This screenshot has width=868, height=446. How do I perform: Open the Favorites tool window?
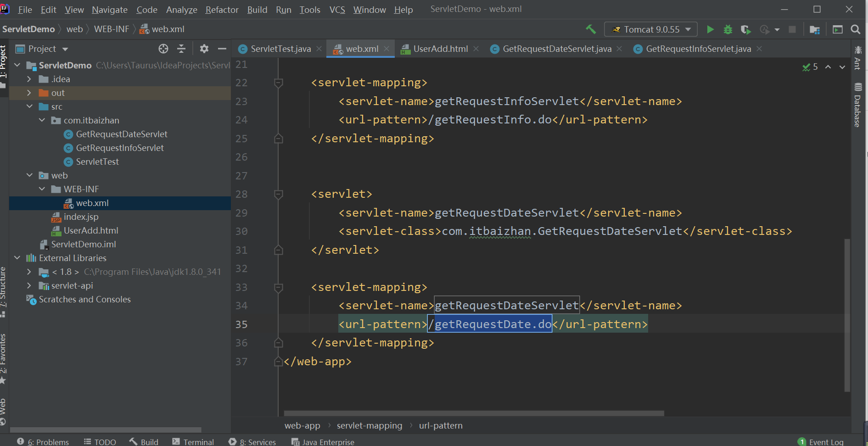coord(4,358)
